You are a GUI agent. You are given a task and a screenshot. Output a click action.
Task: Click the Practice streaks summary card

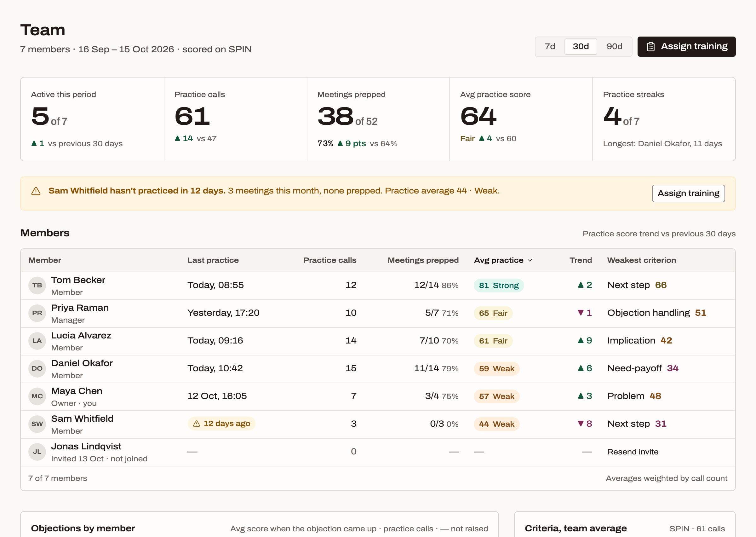pos(664,119)
